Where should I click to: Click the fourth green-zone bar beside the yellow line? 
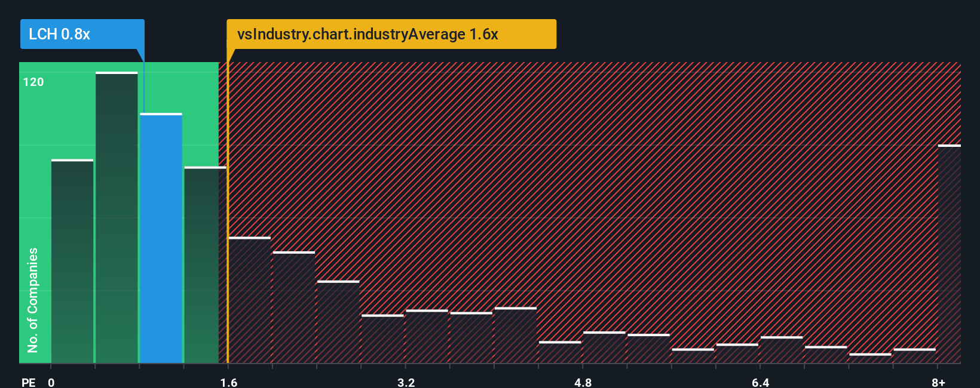(x=205, y=264)
